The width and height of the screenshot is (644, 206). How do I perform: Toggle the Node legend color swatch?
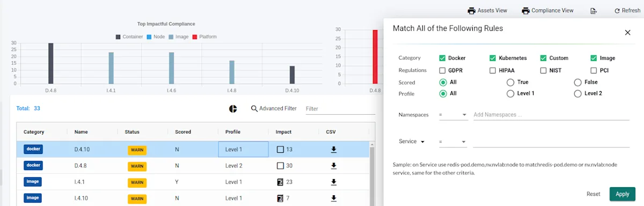click(x=149, y=37)
